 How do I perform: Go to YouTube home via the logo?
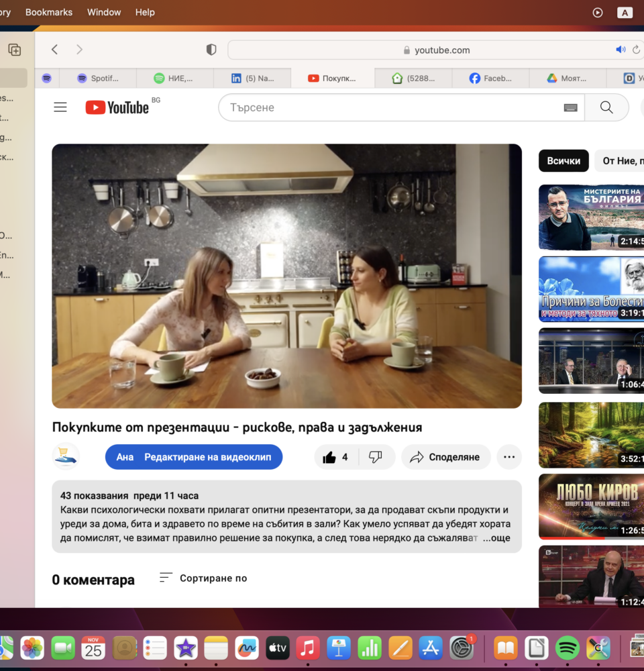click(x=117, y=107)
